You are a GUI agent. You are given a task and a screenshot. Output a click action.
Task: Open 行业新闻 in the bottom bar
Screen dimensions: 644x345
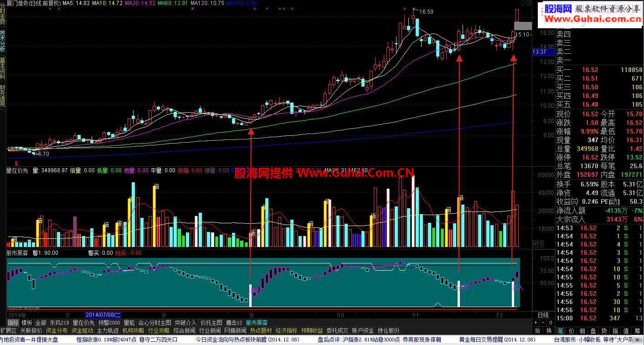pyautogui.click(x=210, y=330)
